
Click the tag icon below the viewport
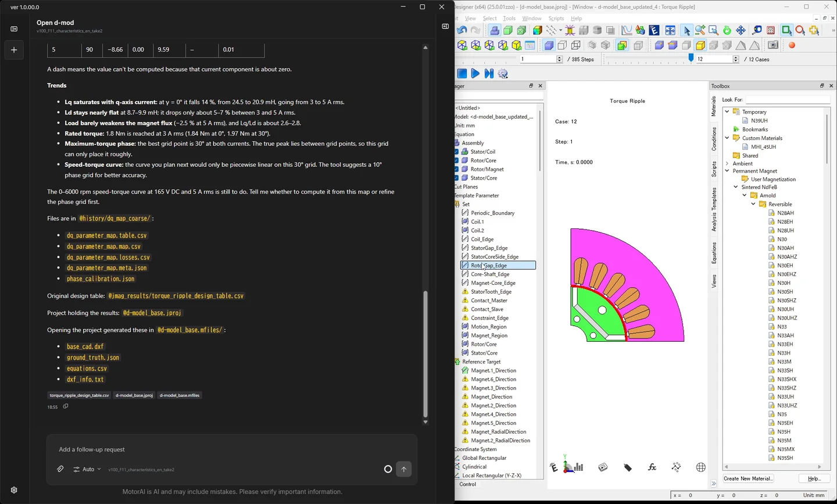628,467
